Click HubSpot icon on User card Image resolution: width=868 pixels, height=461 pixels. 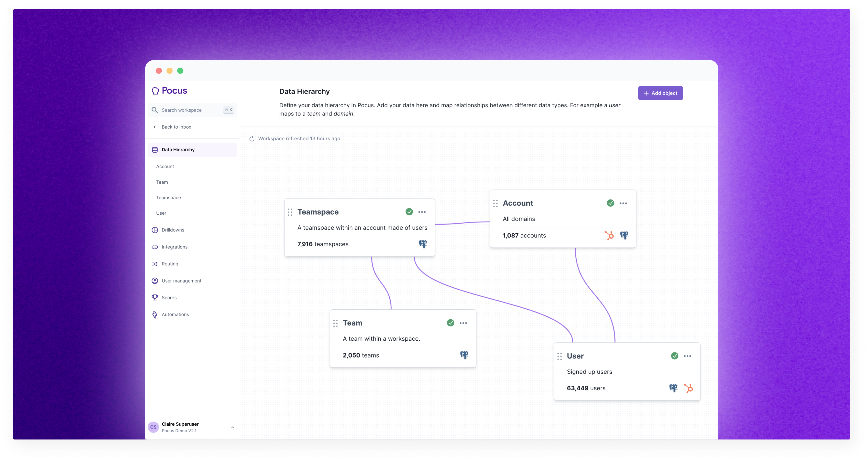[x=688, y=388]
